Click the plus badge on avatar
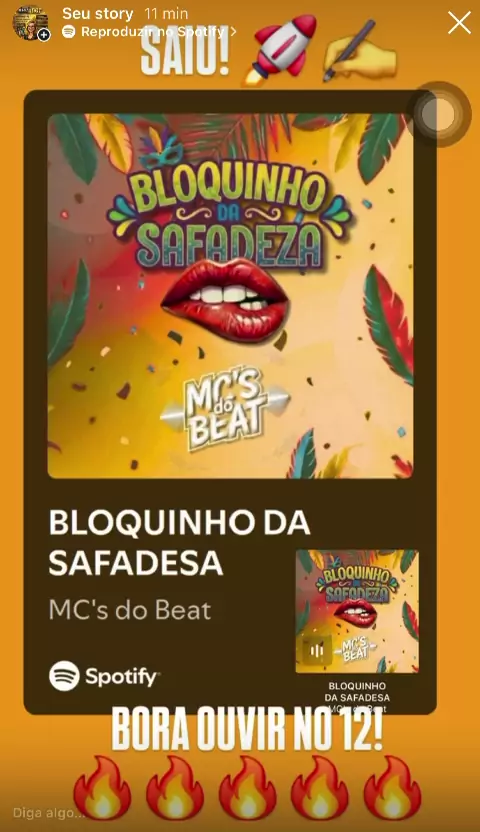The image size is (480, 832). (44, 35)
